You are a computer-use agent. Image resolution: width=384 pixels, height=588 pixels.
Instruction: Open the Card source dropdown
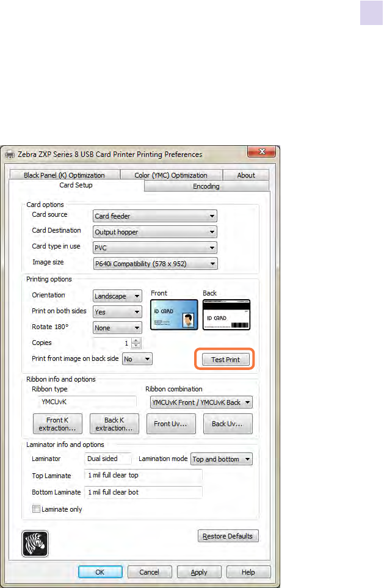click(x=155, y=216)
